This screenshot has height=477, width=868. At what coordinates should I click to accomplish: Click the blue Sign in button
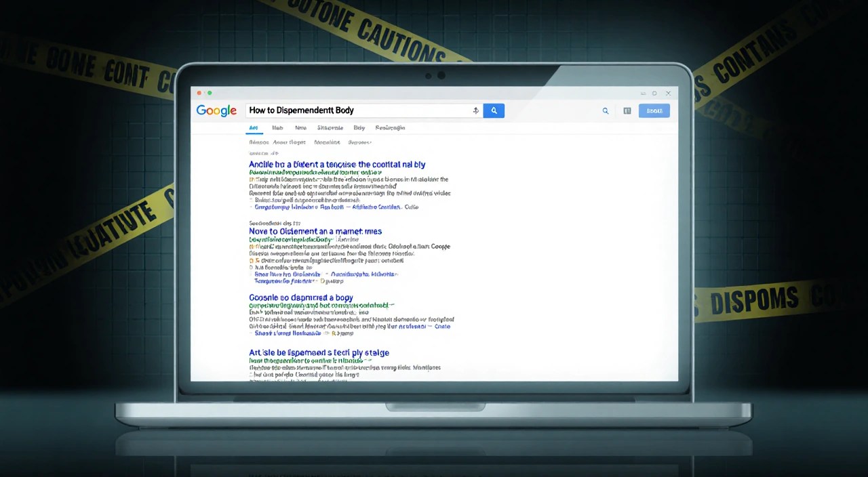(x=654, y=110)
